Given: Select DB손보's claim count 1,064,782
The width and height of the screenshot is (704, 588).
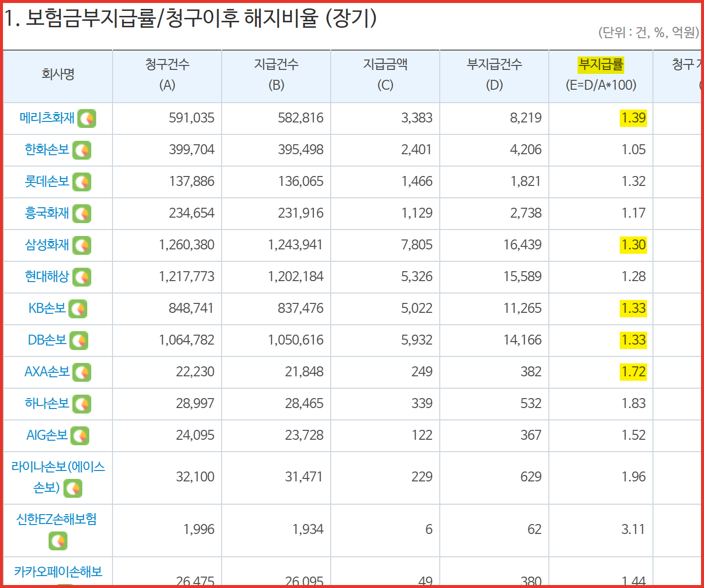Looking at the screenshot, I should [186, 340].
